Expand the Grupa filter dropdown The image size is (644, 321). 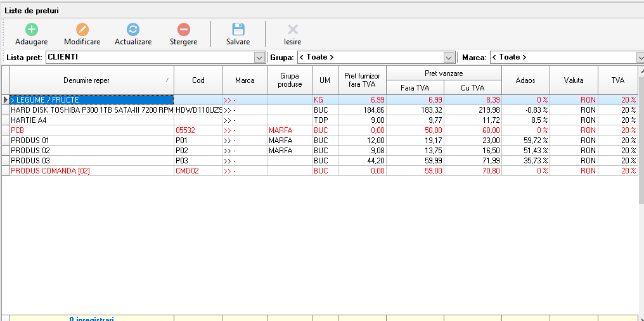449,58
